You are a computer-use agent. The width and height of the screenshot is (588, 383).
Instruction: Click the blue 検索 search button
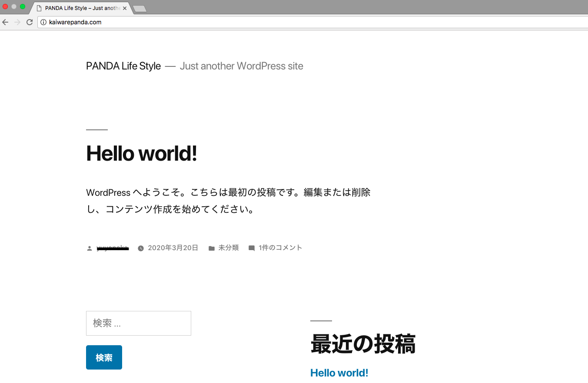(x=104, y=357)
